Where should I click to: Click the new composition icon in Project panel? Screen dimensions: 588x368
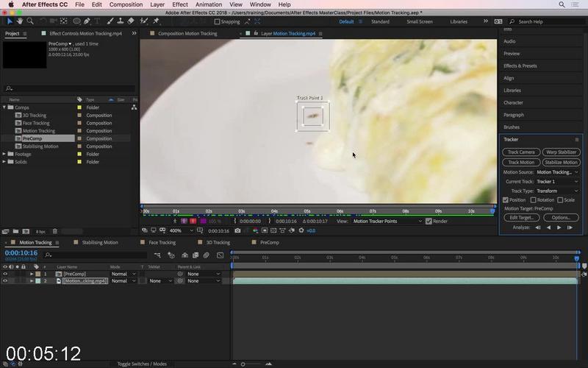(x=26, y=231)
